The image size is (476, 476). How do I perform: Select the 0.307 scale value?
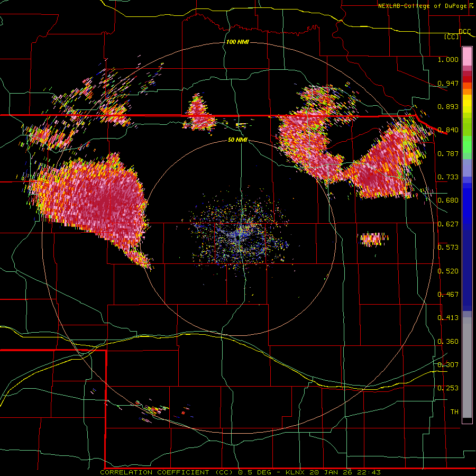click(448, 365)
